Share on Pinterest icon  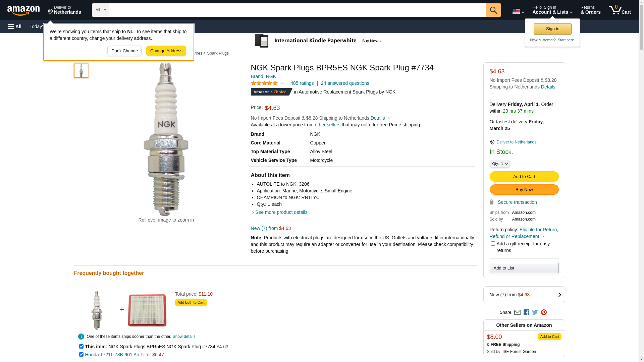pyautogui.click(x=544, y=312)
